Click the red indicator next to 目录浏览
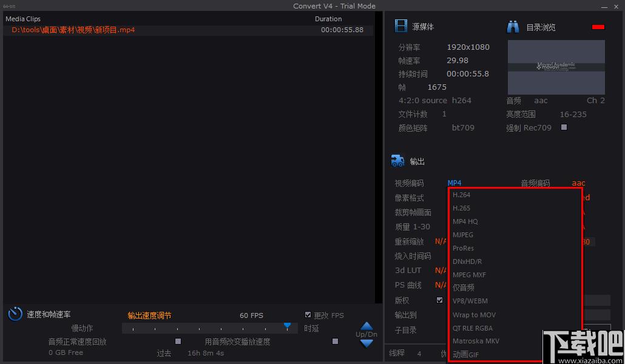625x364 pixels. (x=598, y=27)
